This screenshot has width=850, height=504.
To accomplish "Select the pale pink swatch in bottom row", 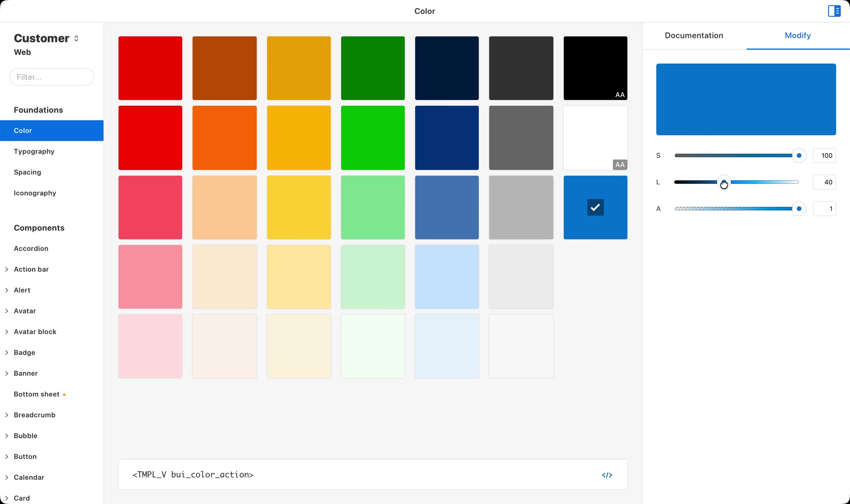I will [150, 346].
